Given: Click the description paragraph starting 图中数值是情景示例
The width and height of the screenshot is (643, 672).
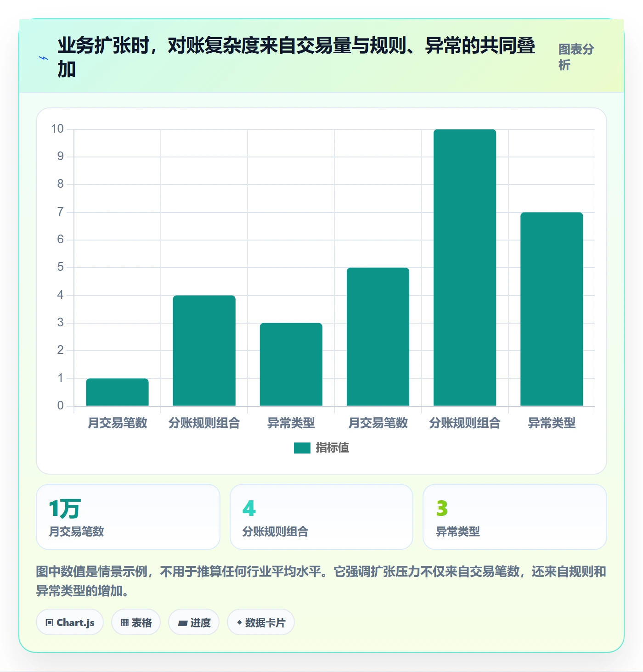Looking at the screenshot, I should pyautogui.click(x=321, y=581).
